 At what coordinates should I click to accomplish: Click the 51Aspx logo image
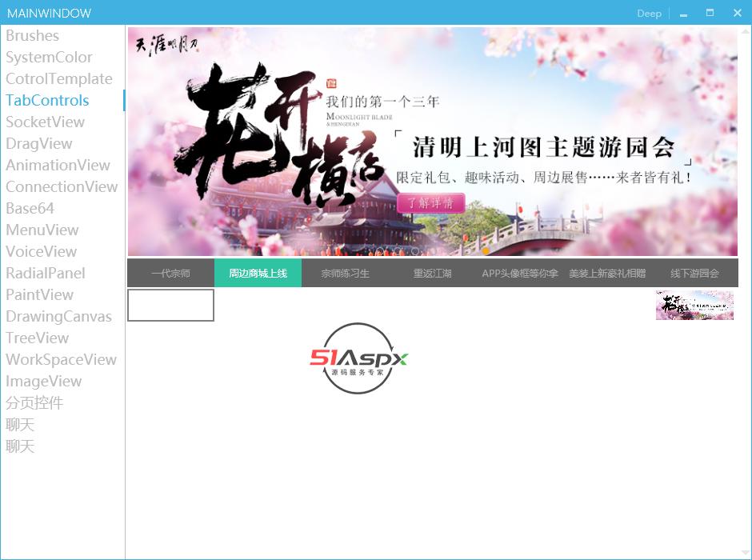coord(358,358)
